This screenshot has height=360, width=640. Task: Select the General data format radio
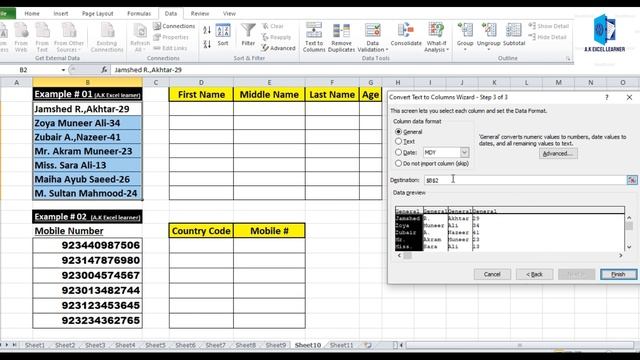(398, 132)
